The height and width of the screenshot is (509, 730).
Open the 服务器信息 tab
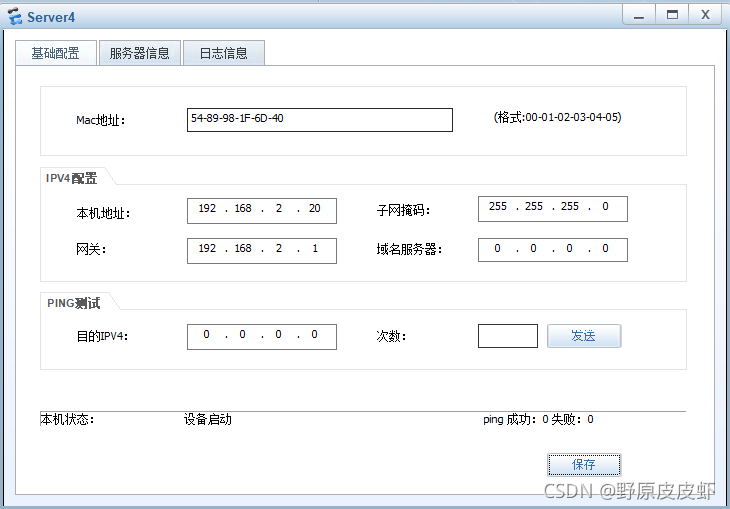coord(140,53)
